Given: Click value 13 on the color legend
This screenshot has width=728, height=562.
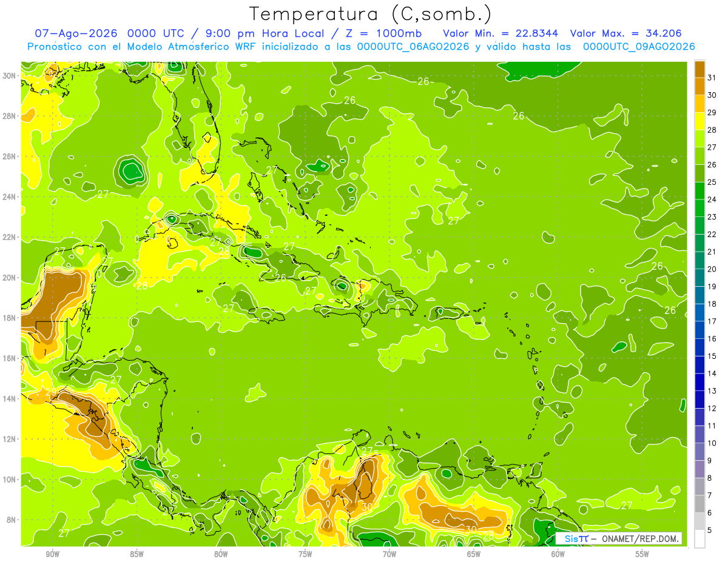Looking at the screenshot, I should [x=712, y=391].
